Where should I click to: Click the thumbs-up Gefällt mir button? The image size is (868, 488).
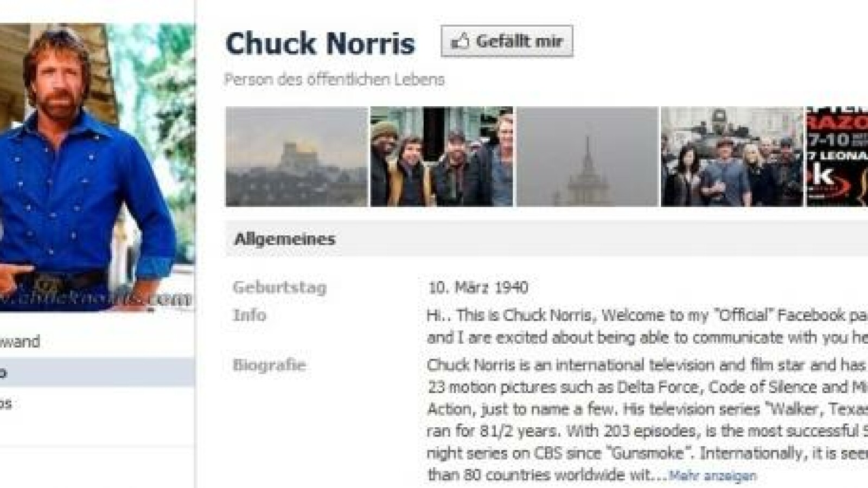coord(507,41)
